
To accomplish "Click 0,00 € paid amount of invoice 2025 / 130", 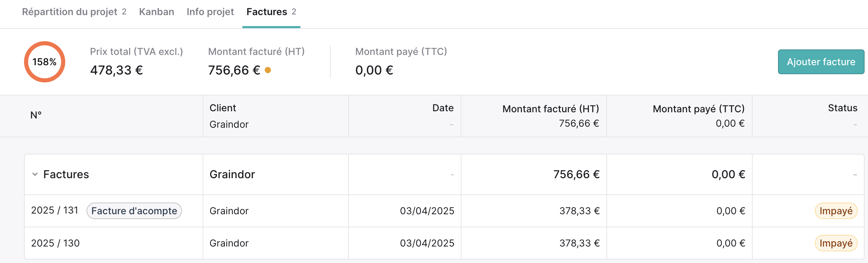I will [731, 243].
